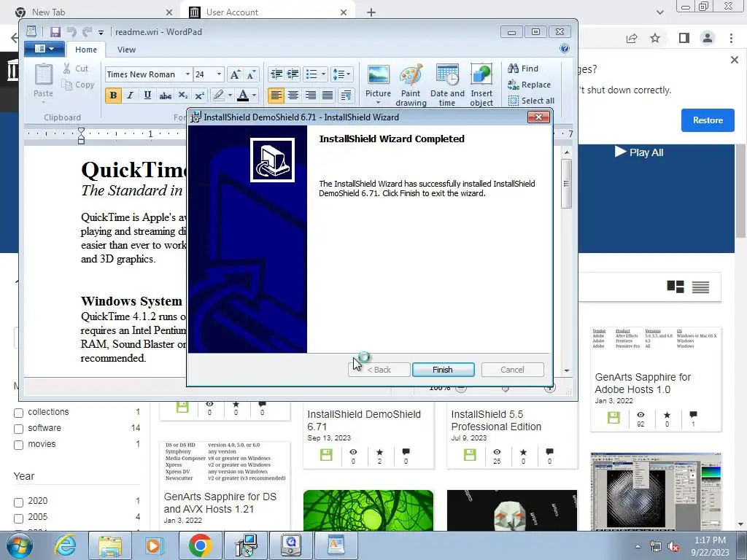Check the 2020 year filter

[x=18, y=502]
